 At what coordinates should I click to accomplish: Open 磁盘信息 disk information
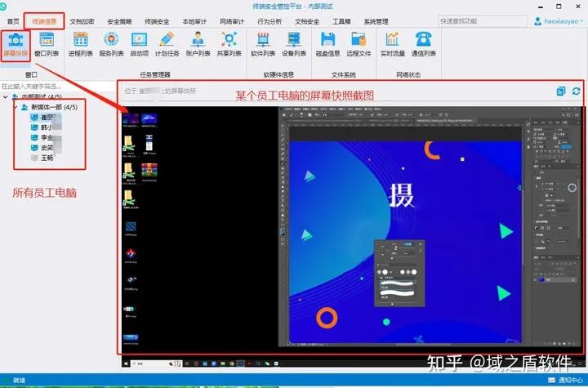(328, 42)
